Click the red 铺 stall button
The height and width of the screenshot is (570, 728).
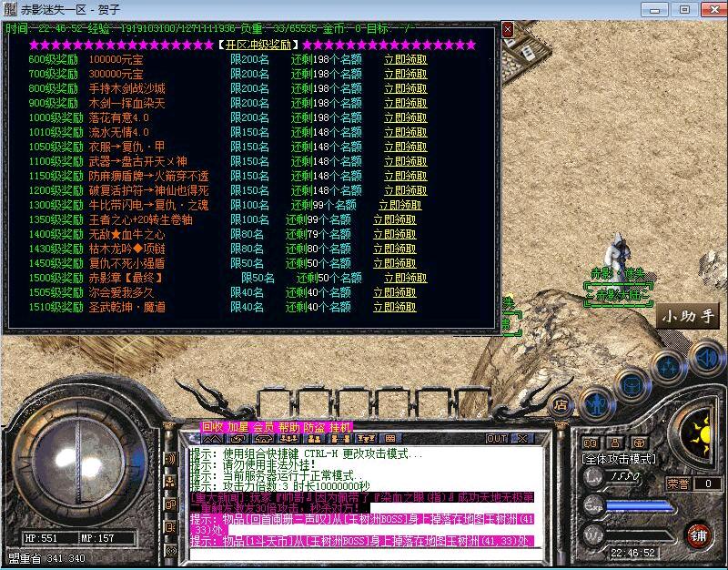click(x=699, y=535)
